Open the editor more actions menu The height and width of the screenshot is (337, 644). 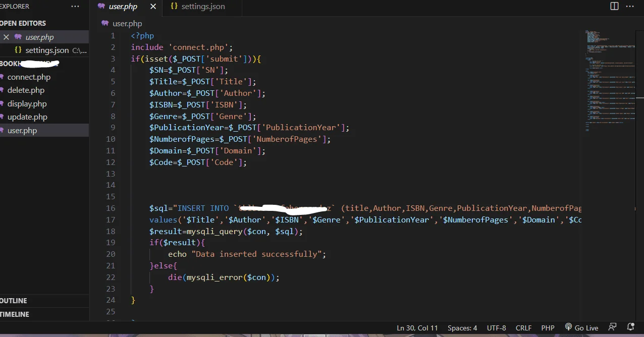point(630,7)
